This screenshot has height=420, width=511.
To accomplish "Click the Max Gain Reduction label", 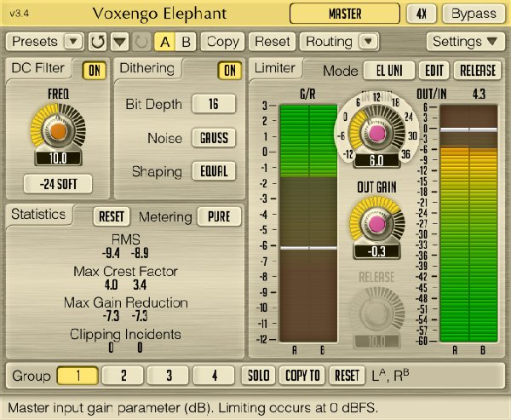I will [126, 303].
